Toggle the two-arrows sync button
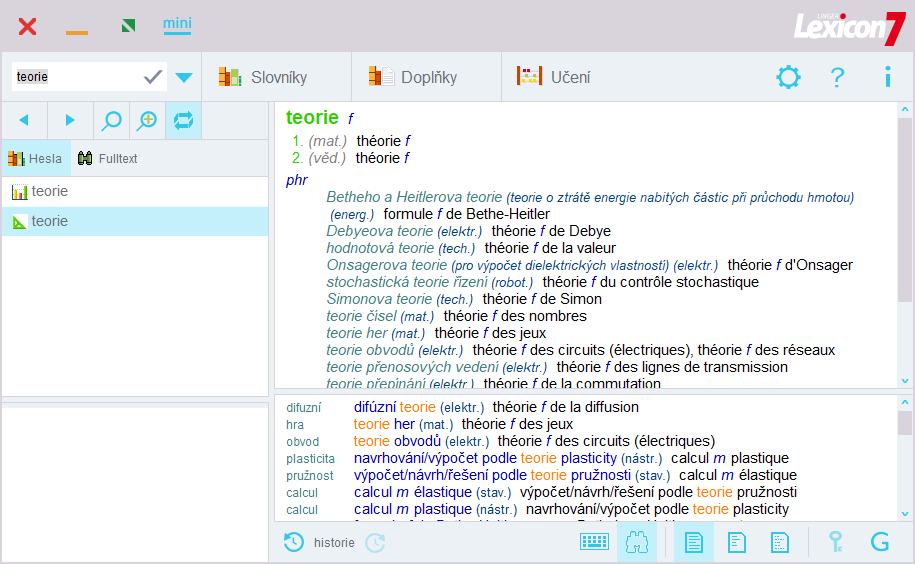The image size is (915, 564). point(183,120)
